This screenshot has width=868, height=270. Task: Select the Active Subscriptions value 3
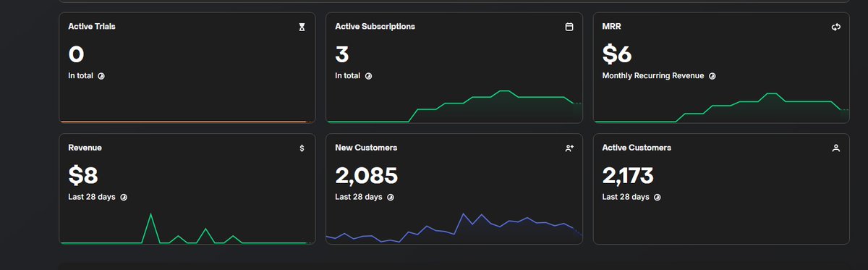(x=342, y=54)
